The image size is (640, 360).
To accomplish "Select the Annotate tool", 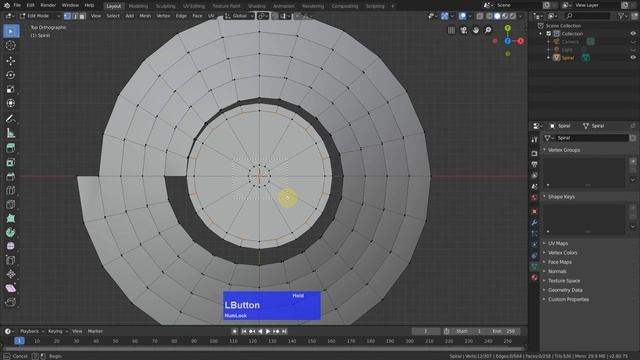I will click(11, 119).
